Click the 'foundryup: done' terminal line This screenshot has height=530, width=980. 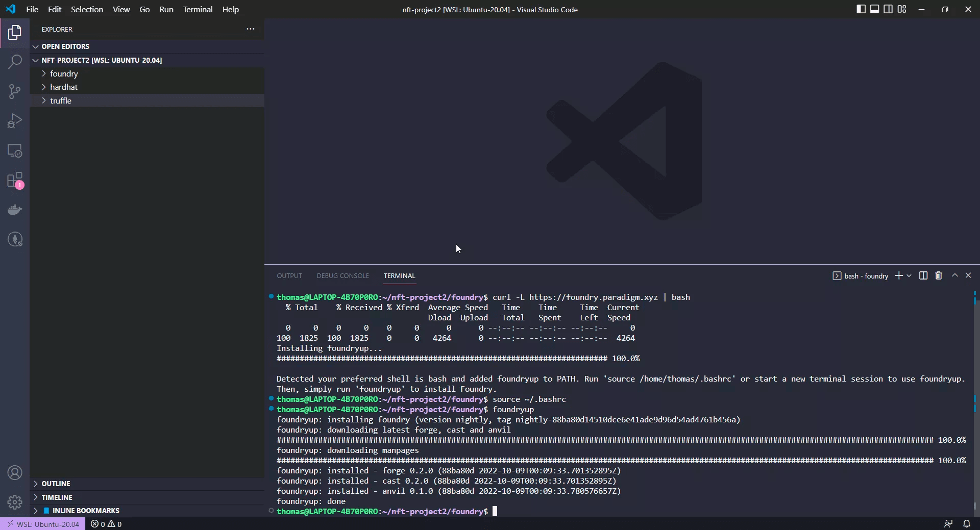[x=311, y=501]
